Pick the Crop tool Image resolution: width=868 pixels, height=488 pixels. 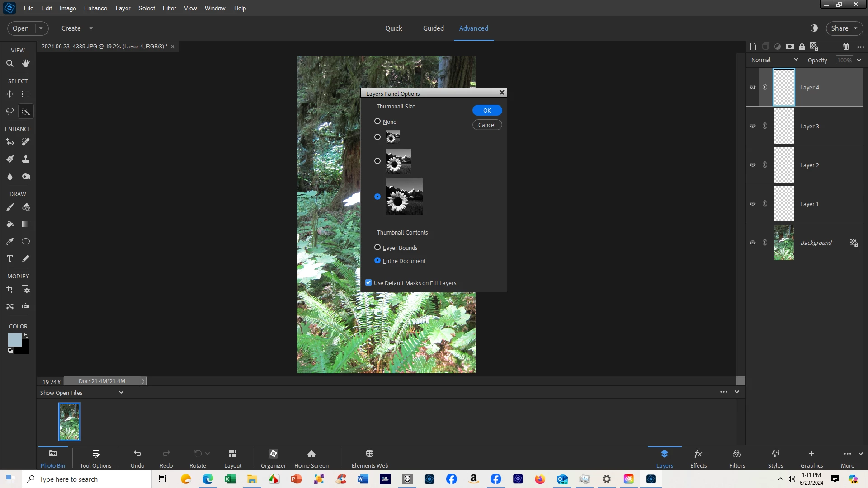(x=9, y=289)
